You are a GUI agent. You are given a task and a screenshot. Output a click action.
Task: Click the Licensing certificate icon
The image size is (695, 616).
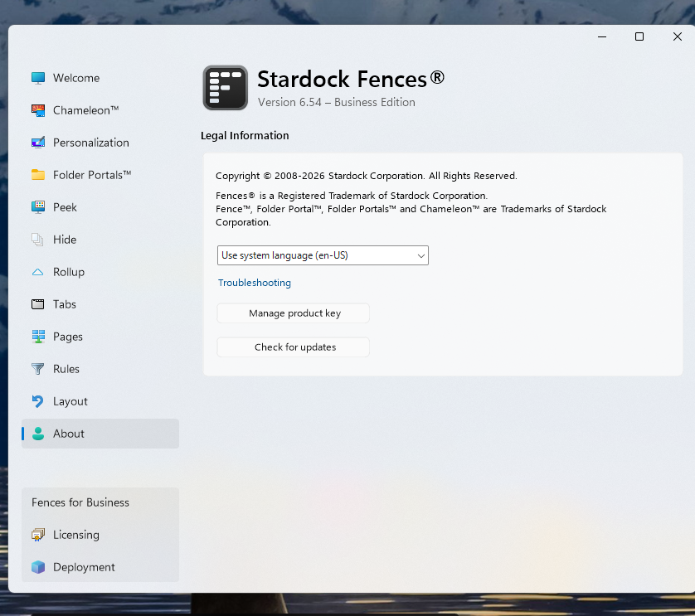coord(38,535)
